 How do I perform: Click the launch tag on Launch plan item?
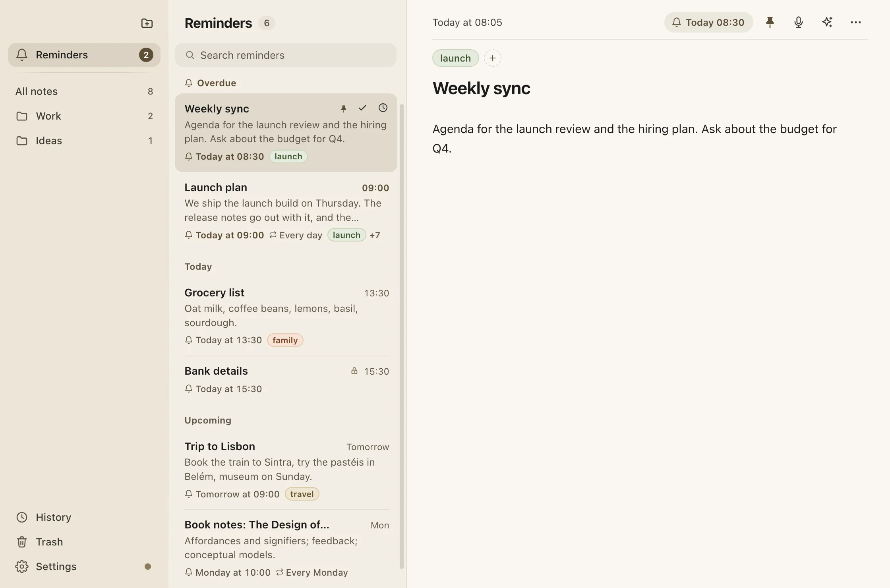coord(346,235)
